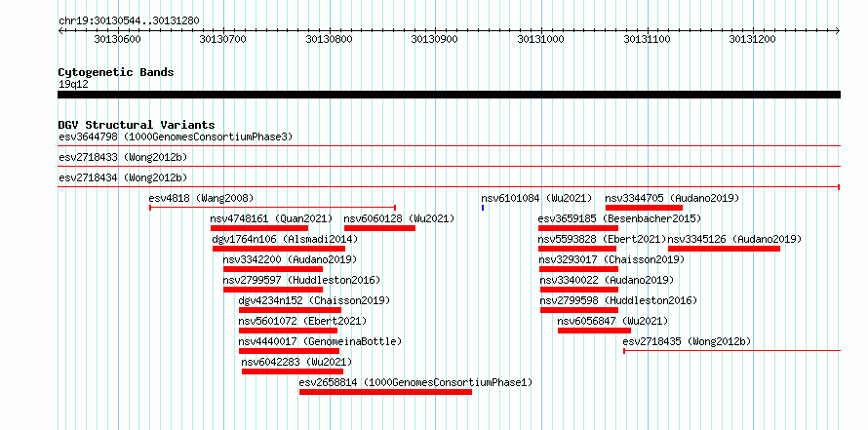Viewport: 868px width, 430px height.
Task: Open nsv6056847 (Wu2021) variant
Action: tap(612, 321)
